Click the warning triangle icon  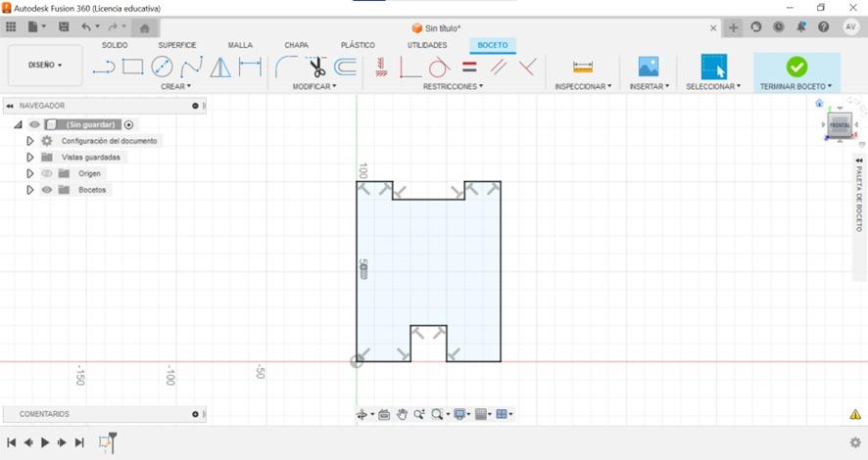pos(855,414)
